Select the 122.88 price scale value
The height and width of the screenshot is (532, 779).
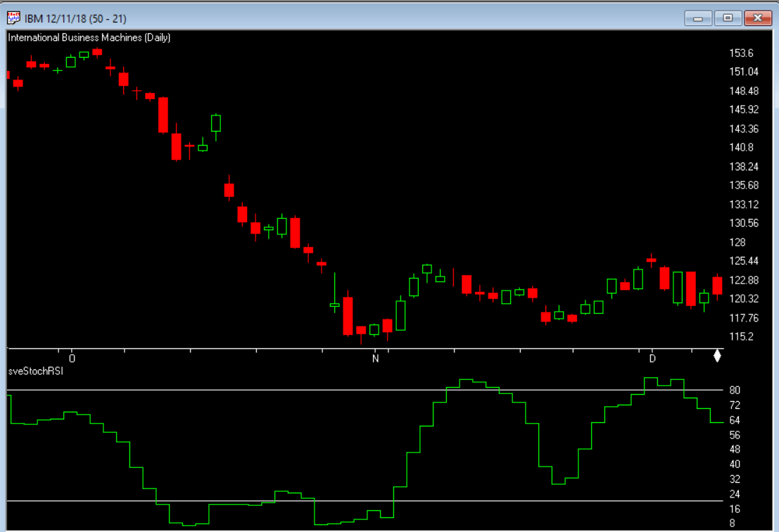click(x=744, y=280)
